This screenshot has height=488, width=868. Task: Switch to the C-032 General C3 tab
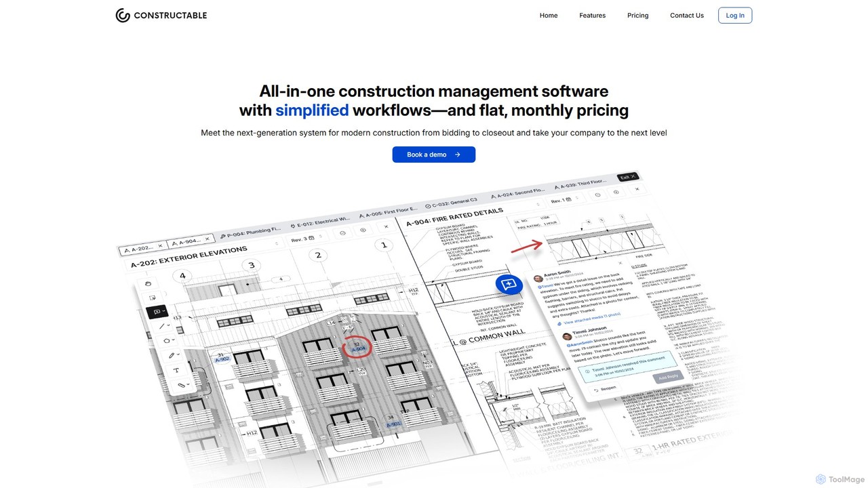452,203
